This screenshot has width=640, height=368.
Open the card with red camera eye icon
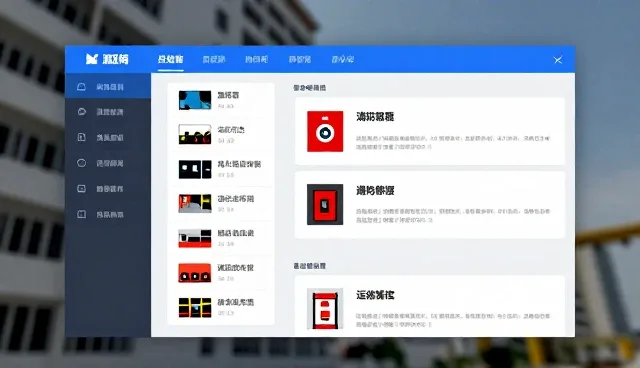(430, 131)
